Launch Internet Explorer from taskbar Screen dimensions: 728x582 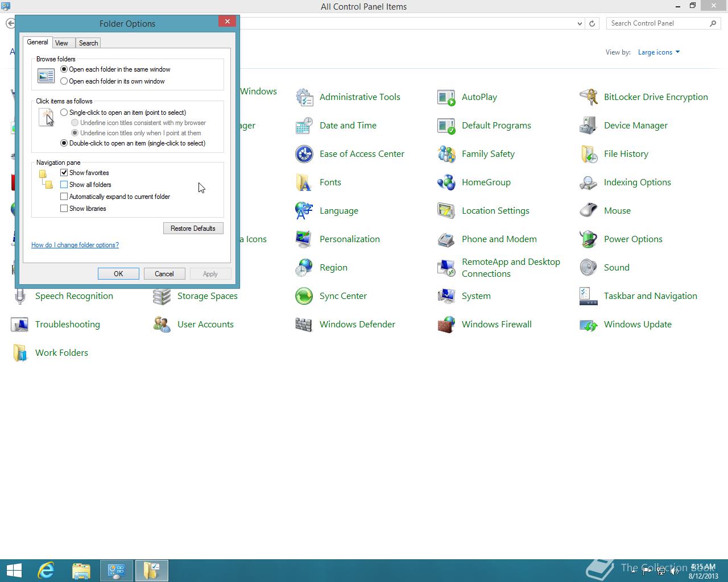[46, 571]
